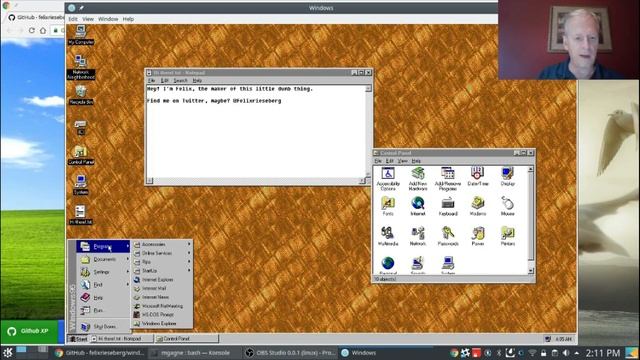Expand StartUp submenu under Programs
This screenshot has width=640, height=360.
162,271
